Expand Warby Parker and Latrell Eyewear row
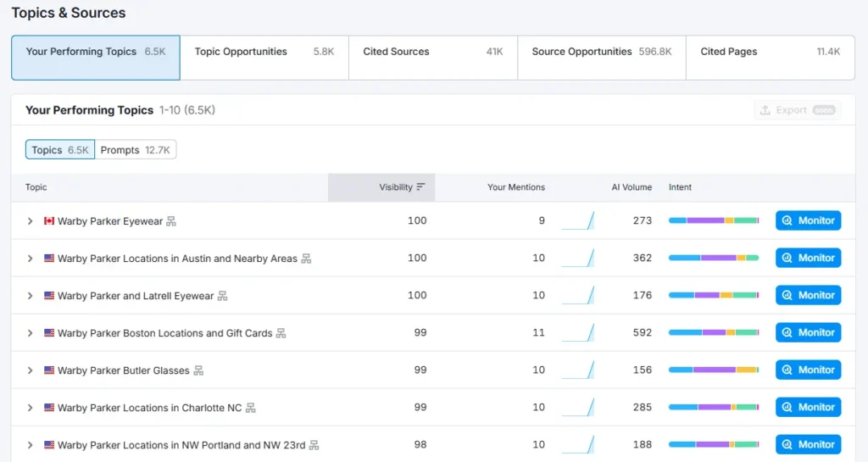868x462 pixels. pyautogui.click(x=30, y=296)
